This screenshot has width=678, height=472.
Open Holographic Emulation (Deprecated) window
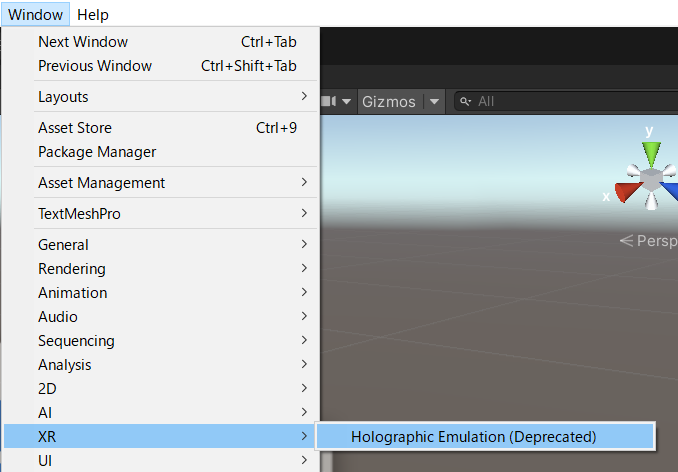[x=485, y=437]
